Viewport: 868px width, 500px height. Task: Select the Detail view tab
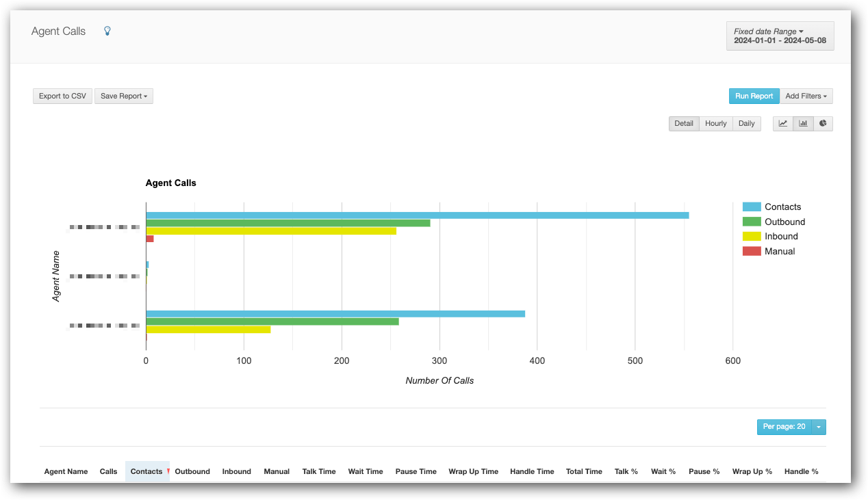[x=684, y=124]
